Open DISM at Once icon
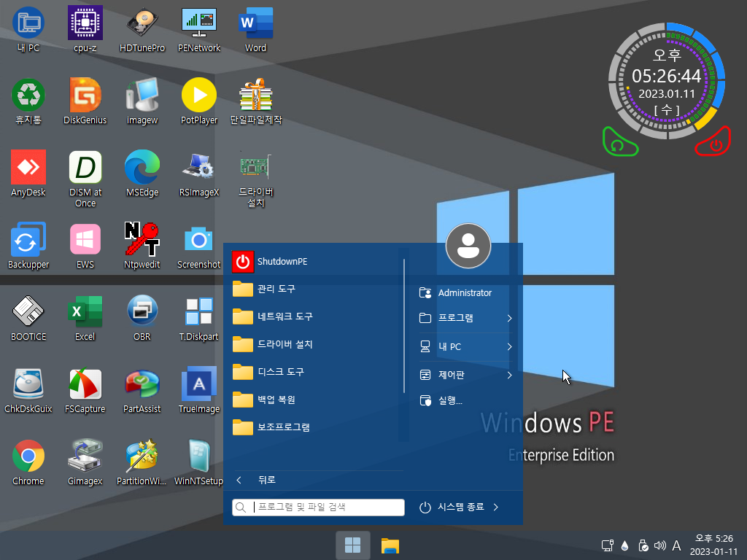This screenshot has width=747, height=560. tap(85, 179)
